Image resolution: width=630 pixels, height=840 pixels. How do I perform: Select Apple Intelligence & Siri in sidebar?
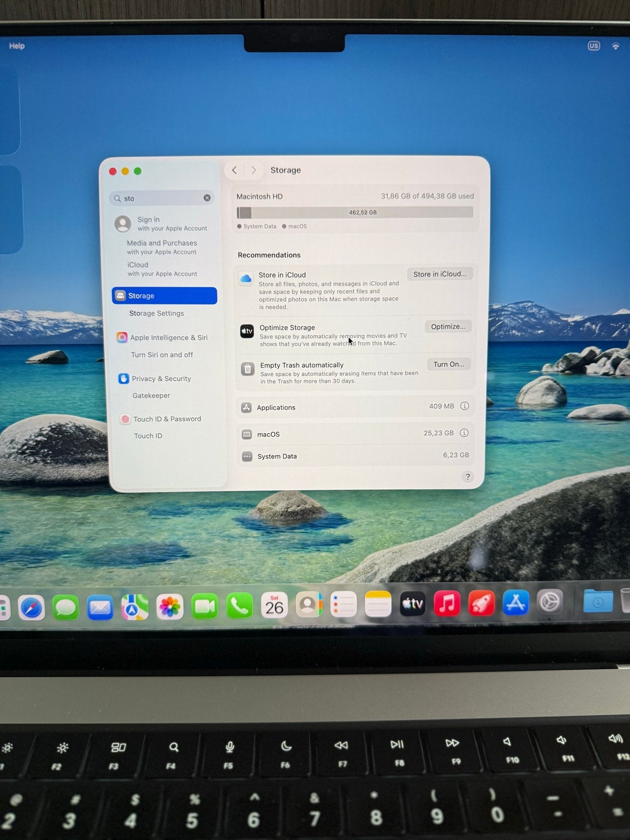point(162,338)
